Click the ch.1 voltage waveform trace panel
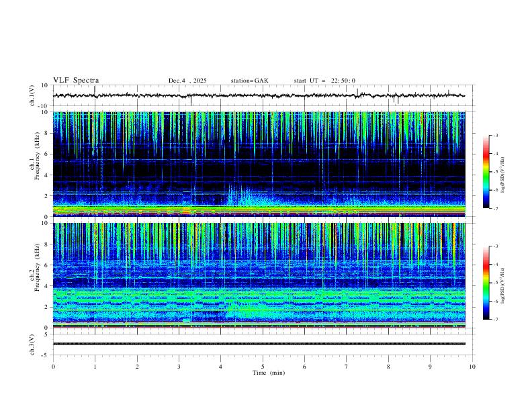This screenshot has width=532, height=411. 263,95
